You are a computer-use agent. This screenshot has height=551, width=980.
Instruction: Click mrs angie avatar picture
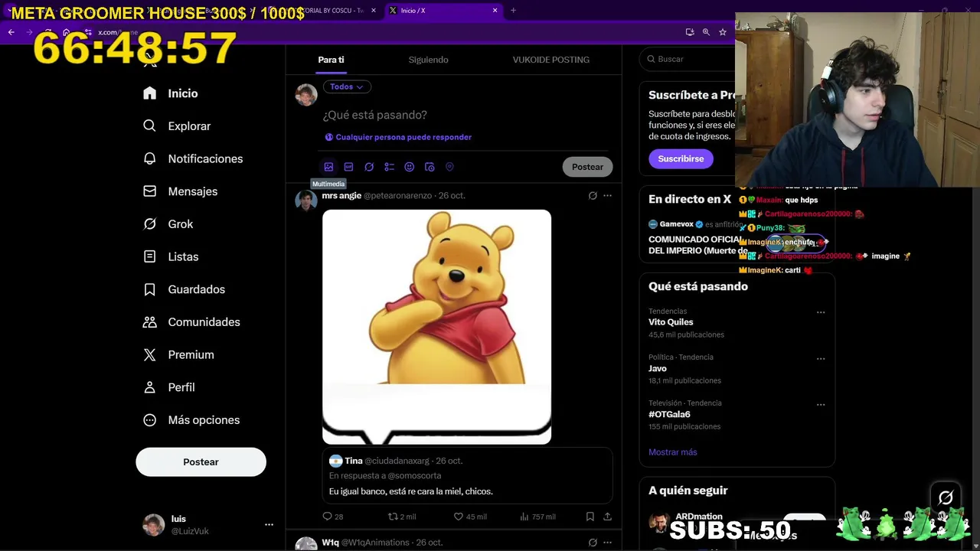pyautogui.click(x=306, y=201)
